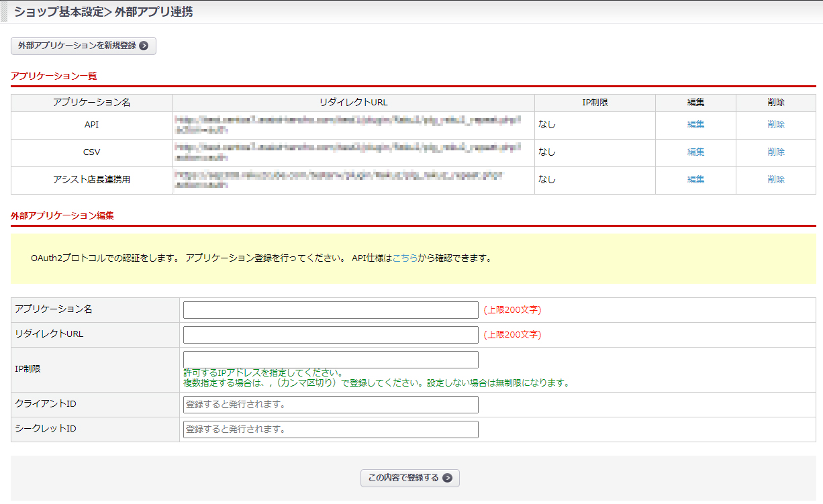Delete the API application
Screen dimensions: 823x504
point(776,125)
